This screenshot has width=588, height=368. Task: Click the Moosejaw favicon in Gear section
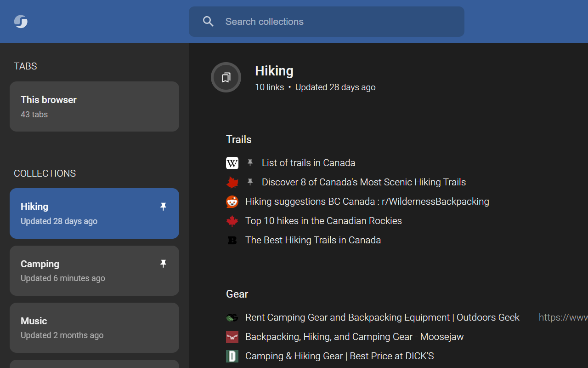click(232, 337)
